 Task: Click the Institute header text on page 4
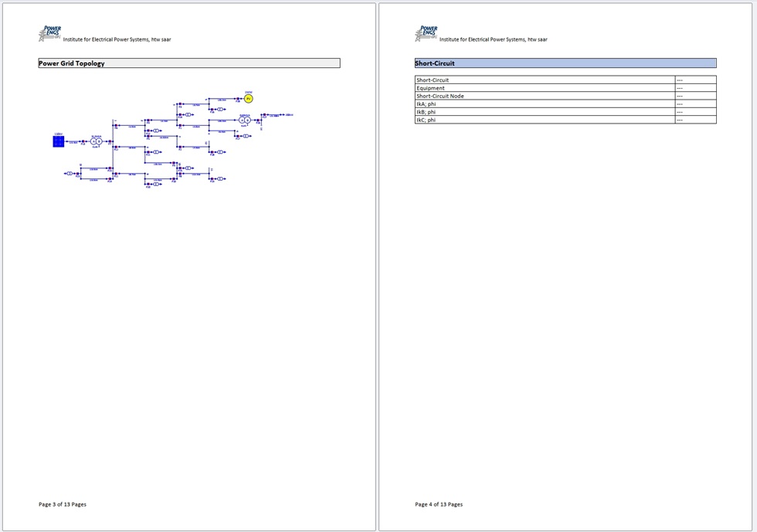493,39
